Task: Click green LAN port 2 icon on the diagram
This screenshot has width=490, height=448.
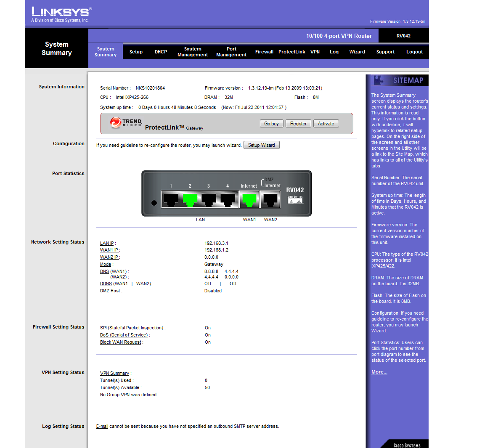Action: (190, 199)
